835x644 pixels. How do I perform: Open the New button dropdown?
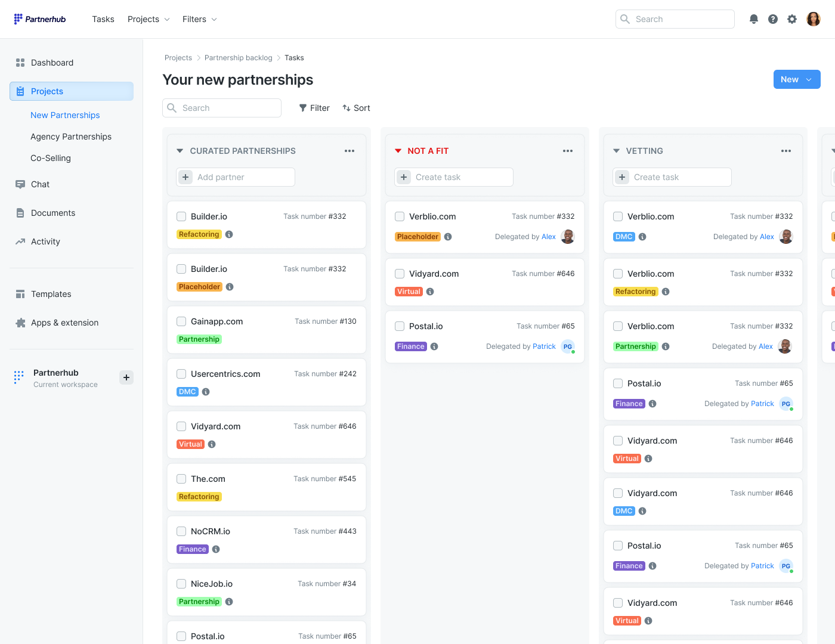coord(797,79)
